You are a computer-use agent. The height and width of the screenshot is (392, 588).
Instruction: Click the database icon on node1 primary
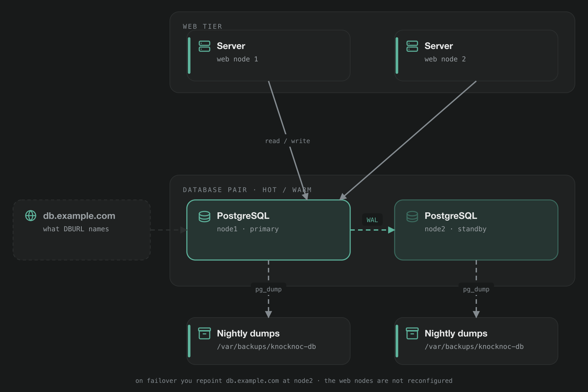tap(204, 216)
